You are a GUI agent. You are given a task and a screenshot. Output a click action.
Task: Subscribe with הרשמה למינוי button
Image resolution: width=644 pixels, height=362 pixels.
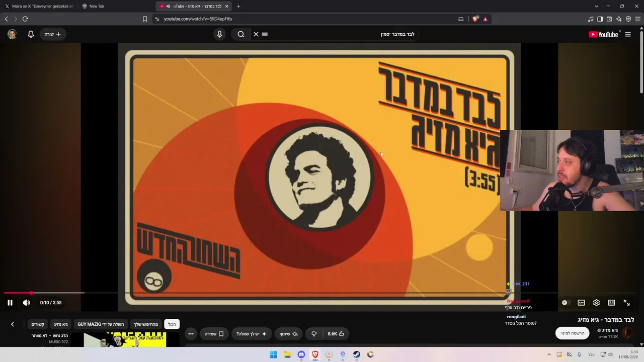573,333
